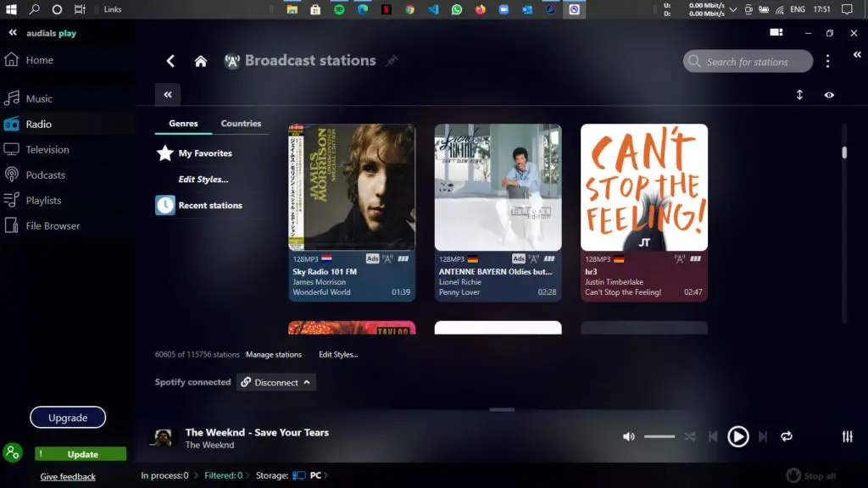The height and width of the screenshot is (488, 868).
Task: Click Edit Styles link below station grid
Action: (338, 355)
